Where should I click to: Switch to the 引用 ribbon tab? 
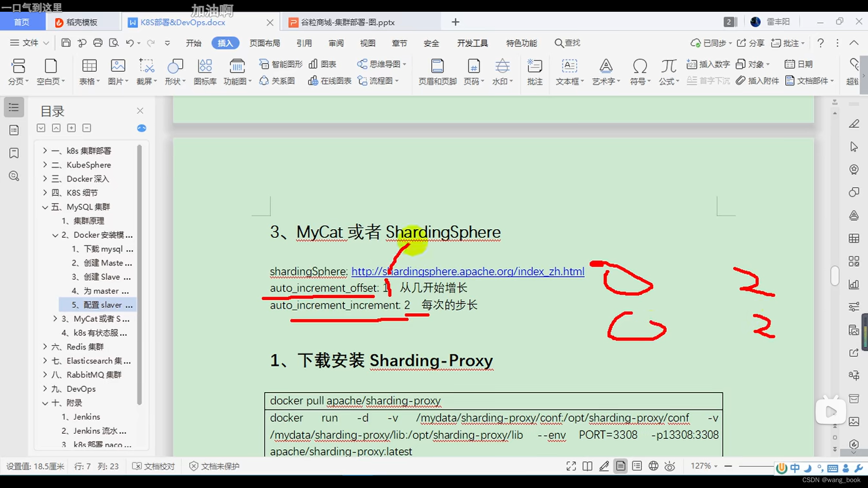tap(304, 43)
